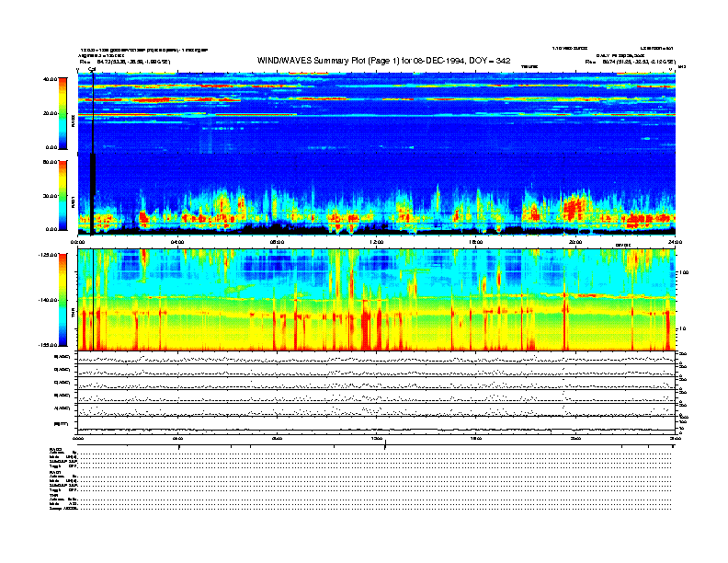This screenshot has height=563, width=728.
Task: Click the 60.00 label on RAD1 color scale
Action: tap(50, 162)
